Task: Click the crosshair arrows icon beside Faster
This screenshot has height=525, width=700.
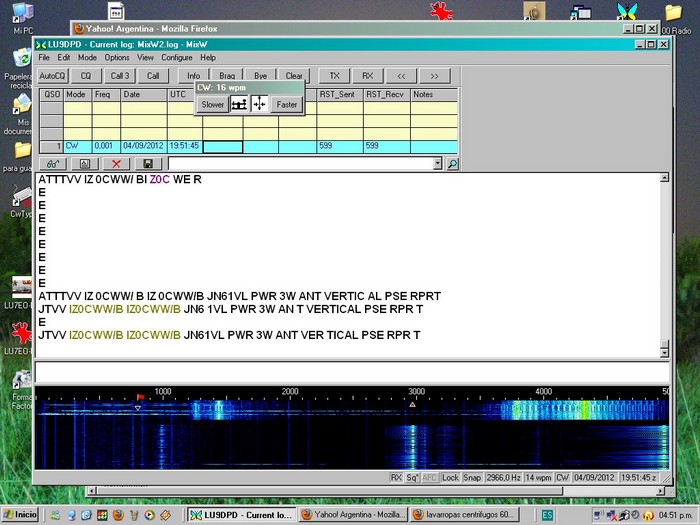Action: (x=259, y=104)
